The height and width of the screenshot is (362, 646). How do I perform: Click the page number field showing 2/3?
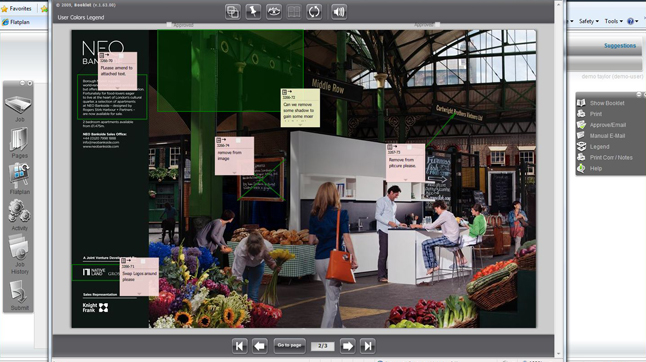323,346
